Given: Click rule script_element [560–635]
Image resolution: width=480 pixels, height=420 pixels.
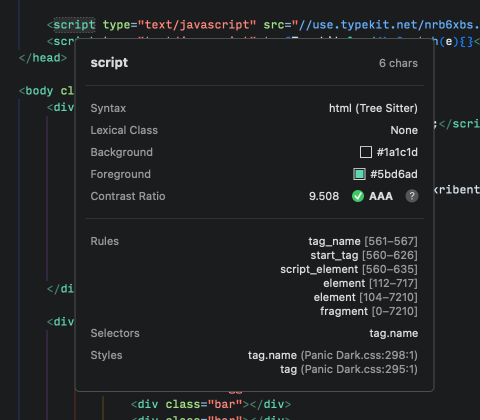Looking at the screenshot, I should (x=349, y=269).
